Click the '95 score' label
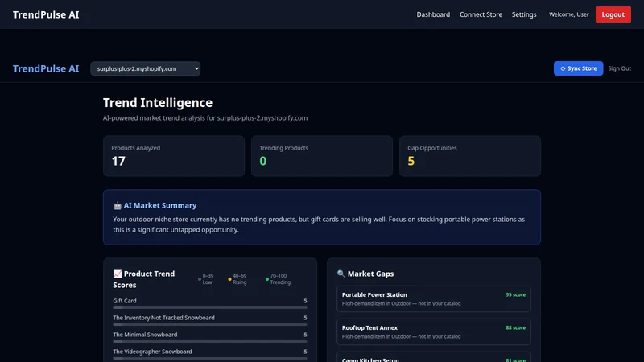Screen dimensions: 644x362 tap(515, 294)
